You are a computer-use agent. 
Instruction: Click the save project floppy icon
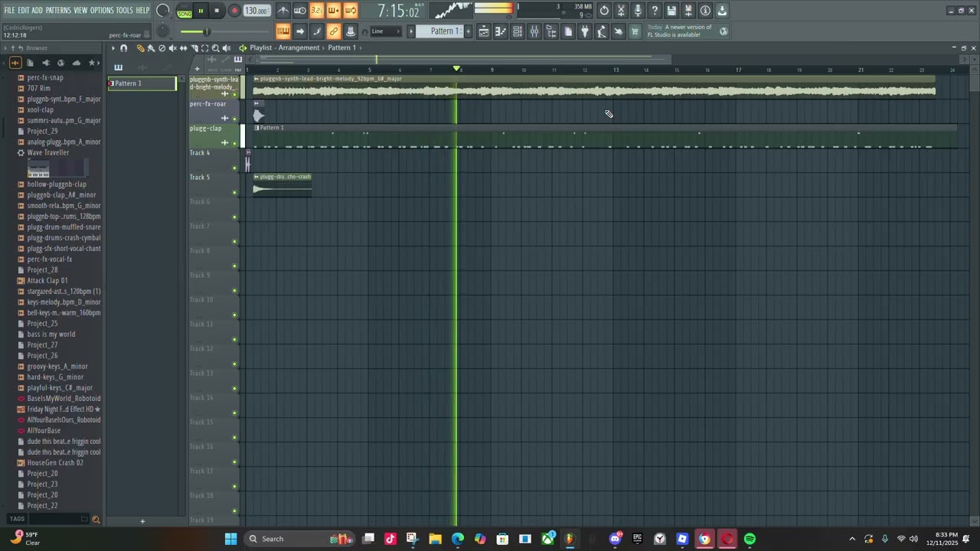tap(671, 11)
